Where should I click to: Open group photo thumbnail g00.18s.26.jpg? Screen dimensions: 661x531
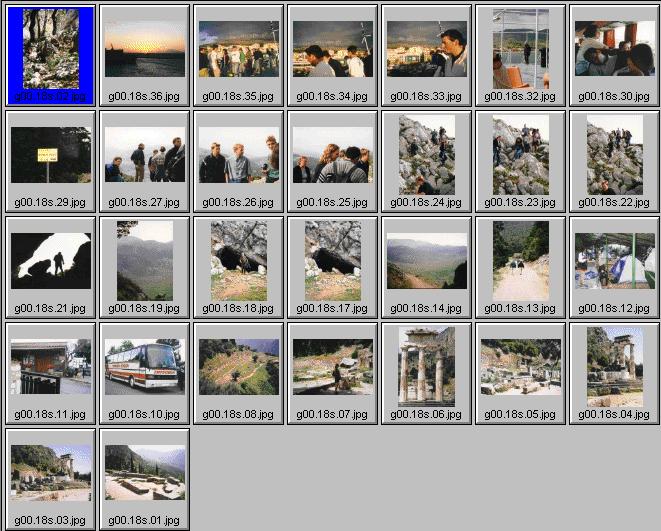[x=239, y=155]
